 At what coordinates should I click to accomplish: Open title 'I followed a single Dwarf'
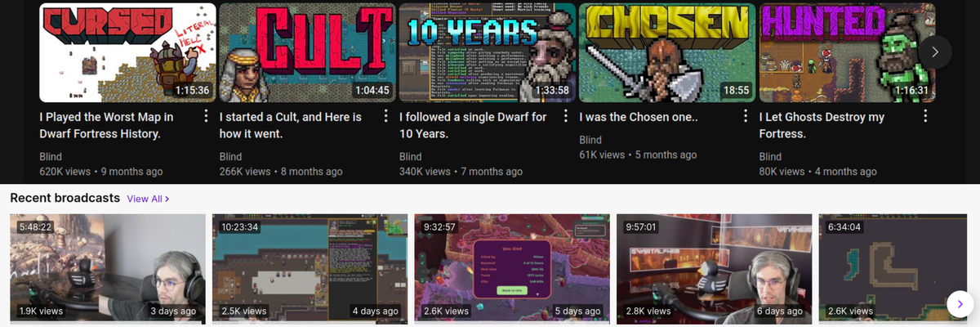click(x=473, y=125)
